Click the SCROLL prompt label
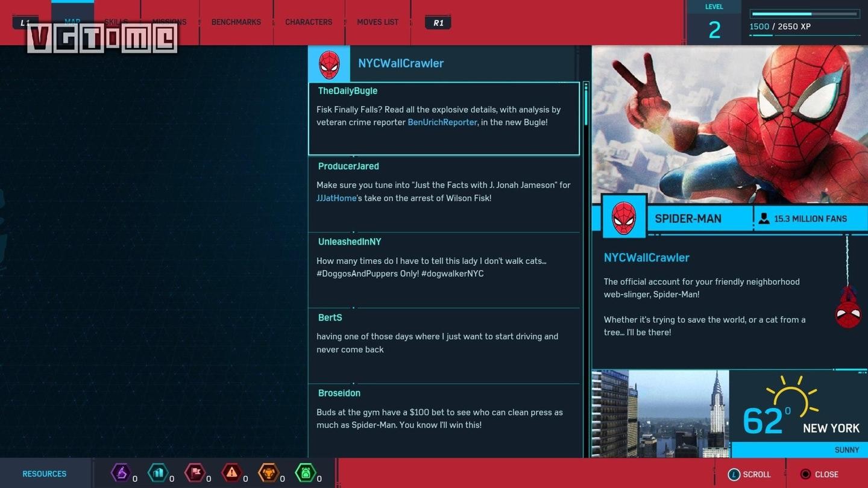The height and width of the screenshot is (488, 868). (x=757, y=475)
